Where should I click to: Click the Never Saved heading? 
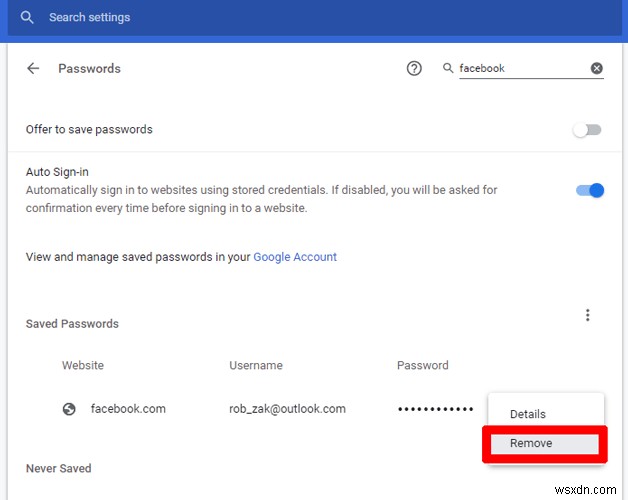58,468
